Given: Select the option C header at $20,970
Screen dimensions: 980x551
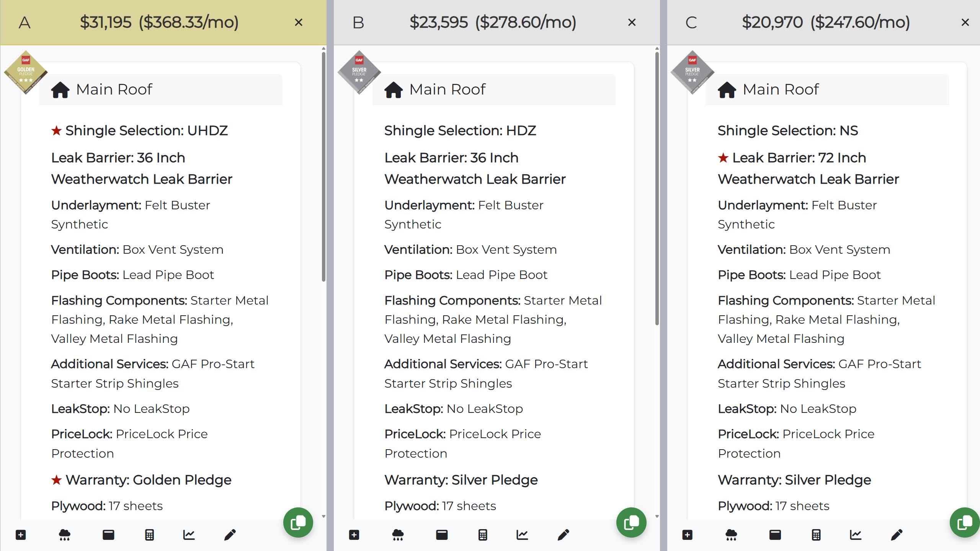Looking at the screenshot, I should pyautogui.click(x=826, y=22).
